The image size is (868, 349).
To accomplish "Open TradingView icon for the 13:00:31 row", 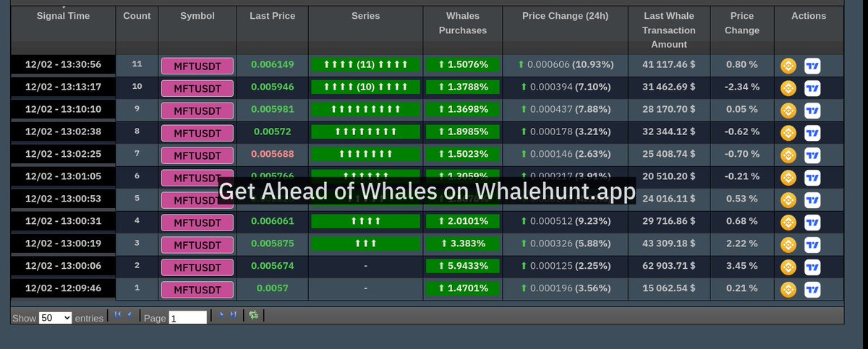I will point(812,223).
